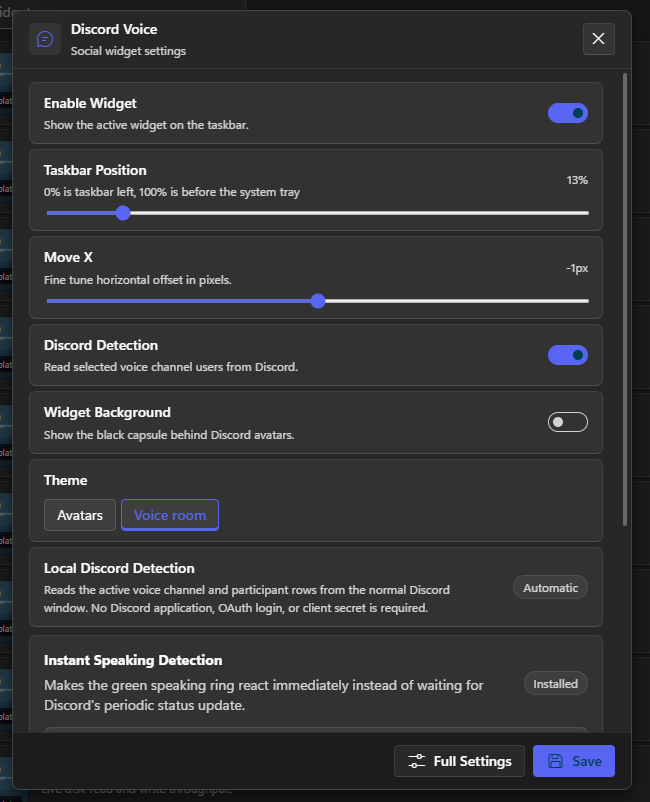Viewport: 650px width, 802px height.
Task: Click the floppy disk icon on Save
Action: point(555,761)
